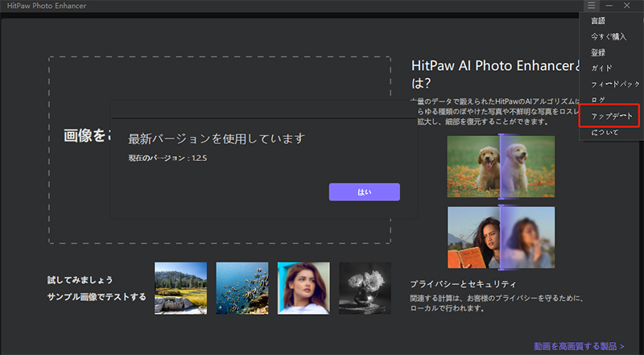Select the black-and-white flowers sample image
The height and width of the screenshot is (355, 644).
(x=365, y=288)
